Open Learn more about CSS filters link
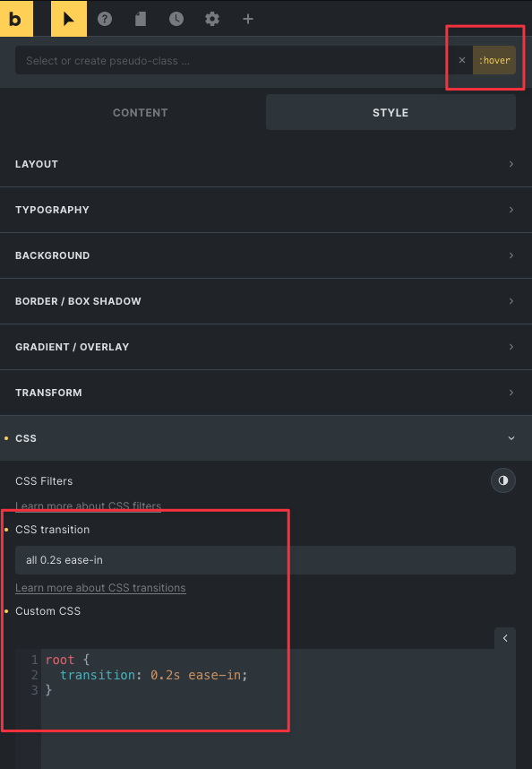The width and height of the screenshot is (532, 769). [x=88, y=505]
